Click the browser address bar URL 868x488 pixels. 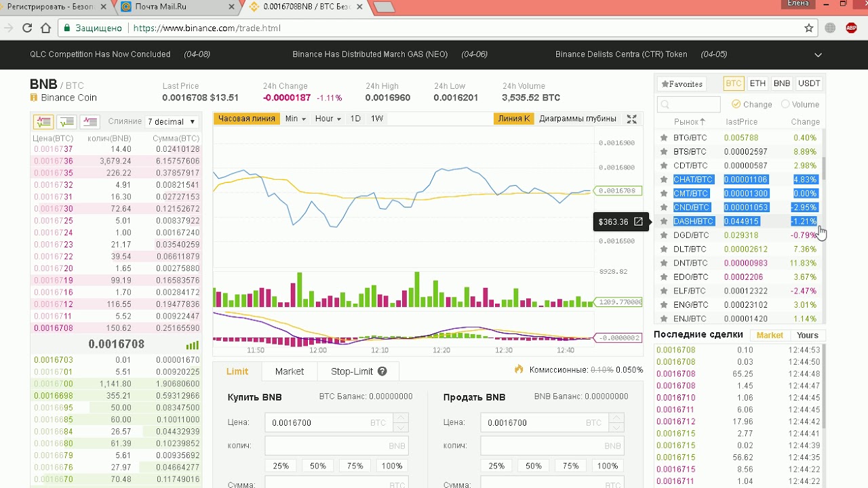(207, 28)
